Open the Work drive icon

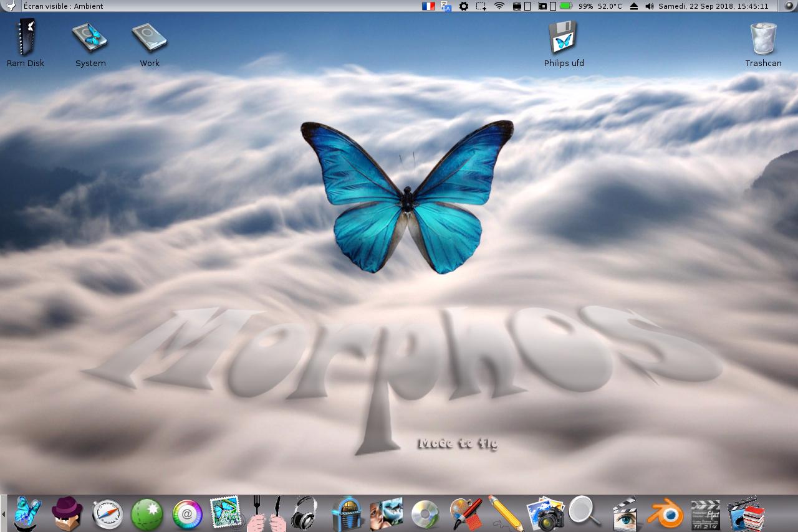click(x=150, y=37)
